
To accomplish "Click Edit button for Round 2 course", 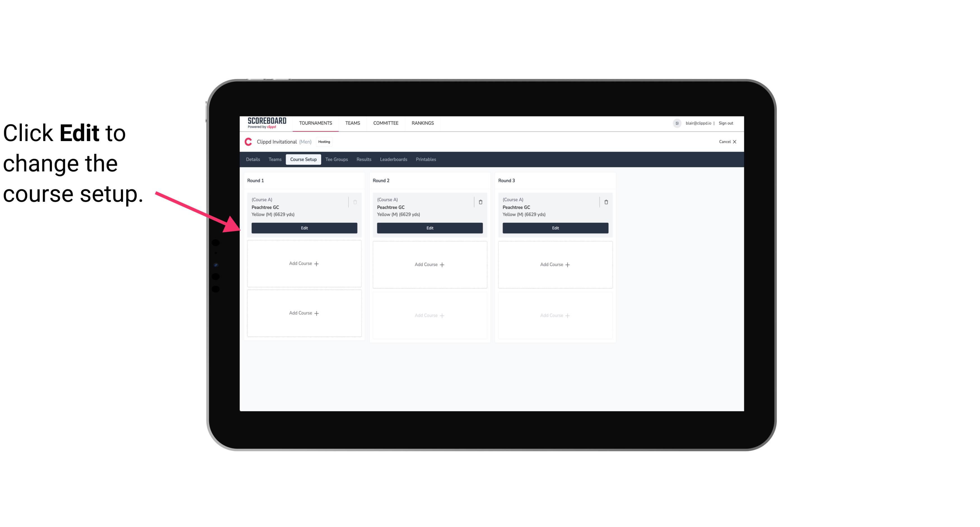I will click(429, 228).
